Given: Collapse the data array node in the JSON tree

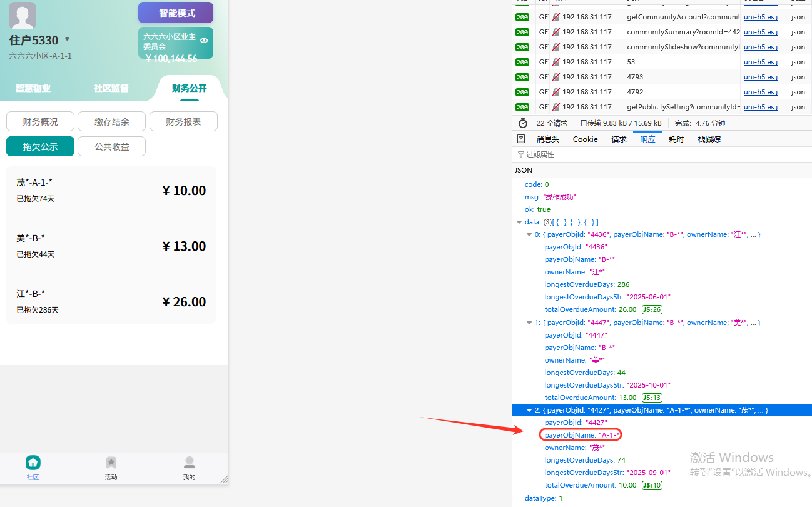Looking at the screenshot, I should tap(519, 222).
